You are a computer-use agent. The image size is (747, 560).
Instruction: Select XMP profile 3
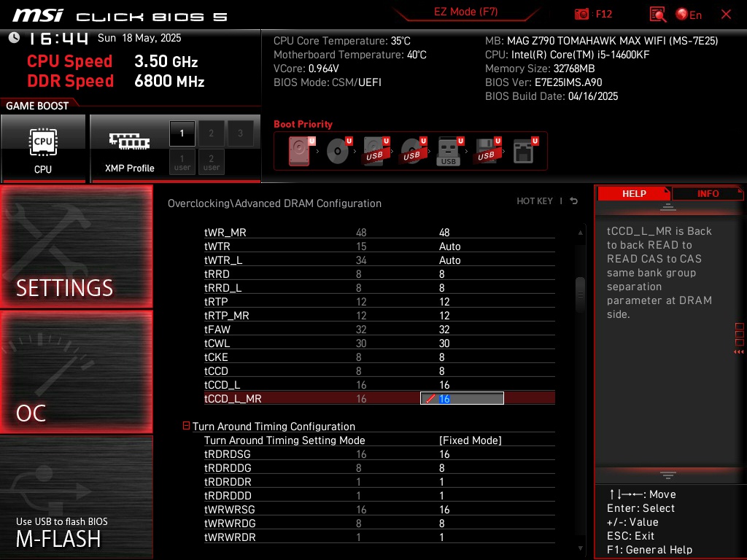240,133
